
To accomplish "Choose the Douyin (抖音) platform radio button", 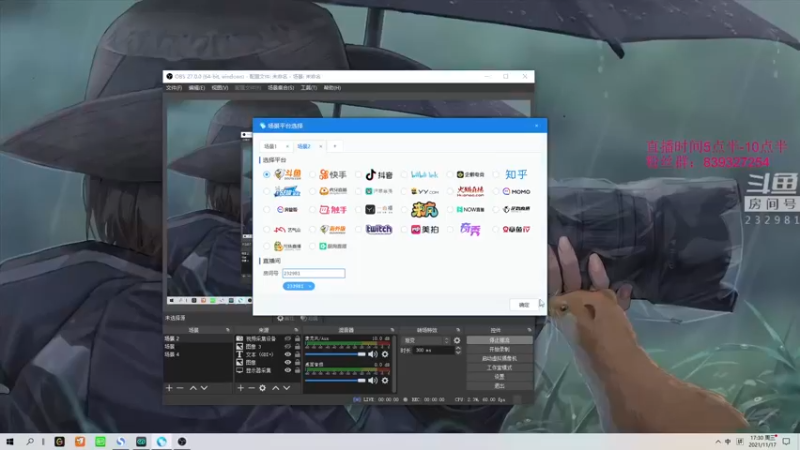I will pyautogui.click(x=358, y=174).
